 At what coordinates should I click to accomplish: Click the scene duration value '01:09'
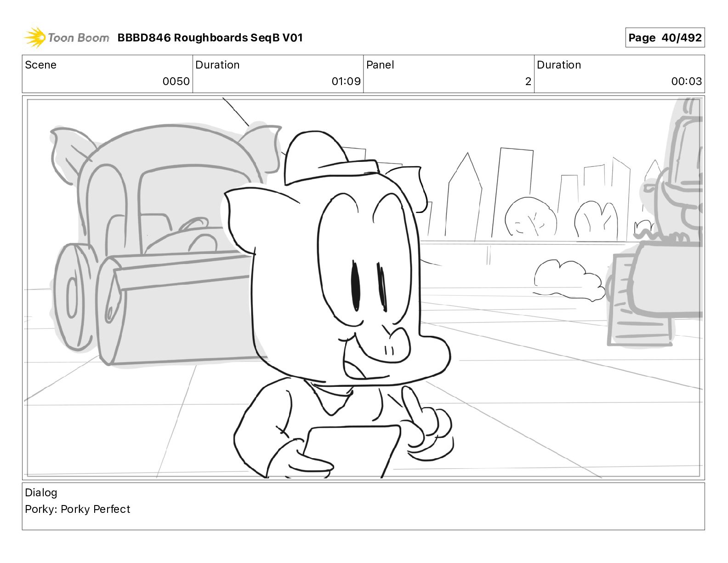point(346,81)
